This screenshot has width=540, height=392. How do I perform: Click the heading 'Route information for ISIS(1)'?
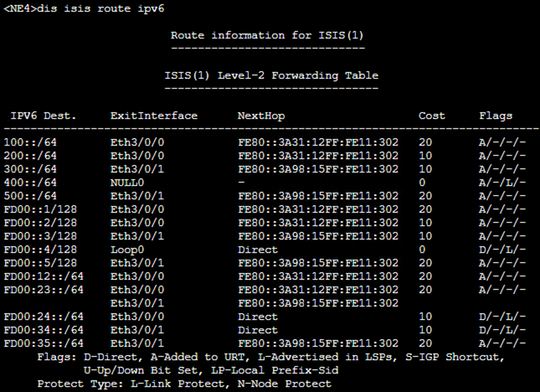pos(267,36)
